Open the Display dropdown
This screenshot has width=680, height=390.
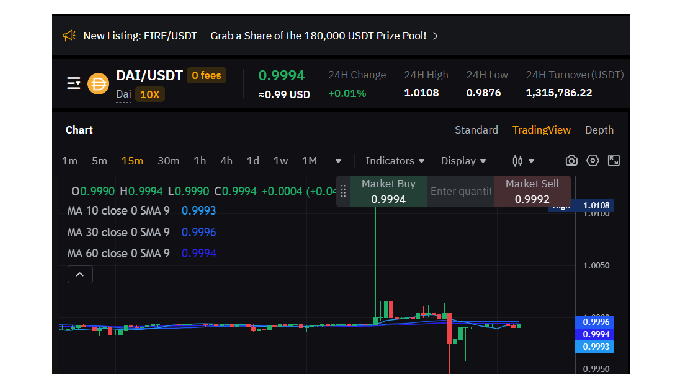coord(463,161)
